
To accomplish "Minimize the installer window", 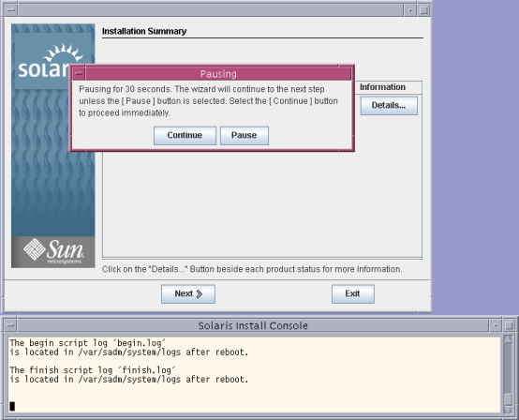I will click(410, 10).
